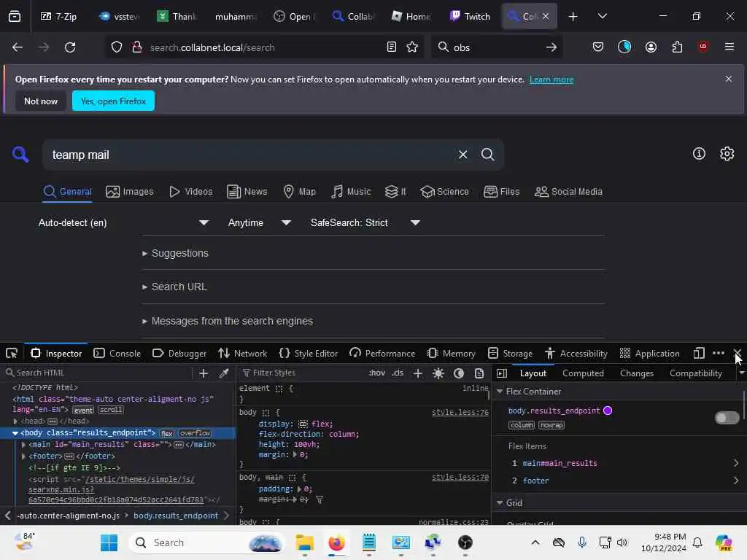Open devtools more options menu
The width and height of the screenshot is (747, 560).
tap(719, 354)
